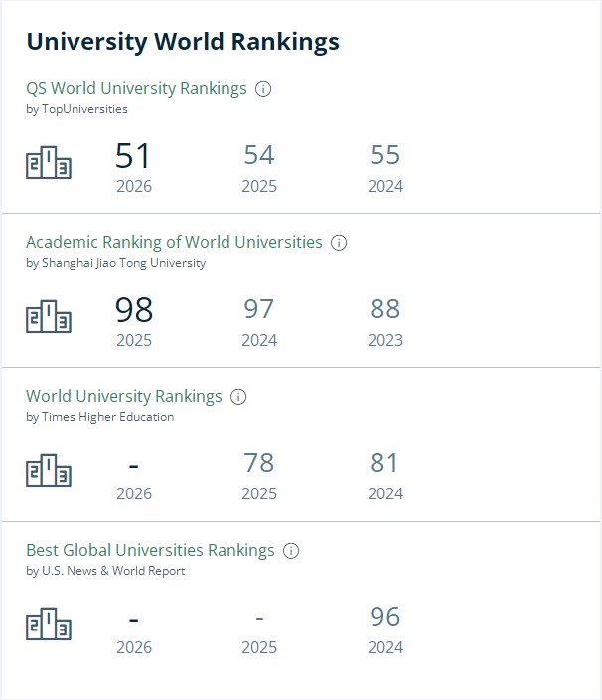Click podium icon in Academic Ranking row
The height and width of the screenshot is (700, 602).
(48, 318)
